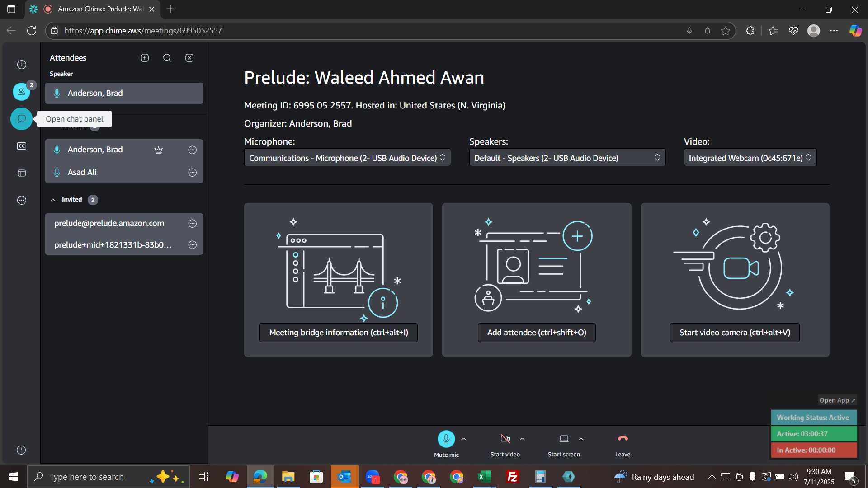
Task: Mute the microphone
Action: [446, 439]
